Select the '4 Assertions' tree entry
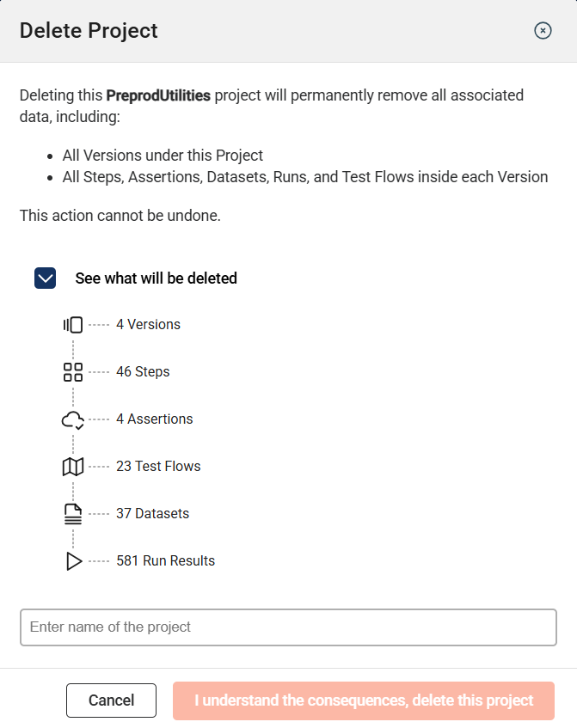The height and width of the screenshot is (728, 577). point(154,419)
